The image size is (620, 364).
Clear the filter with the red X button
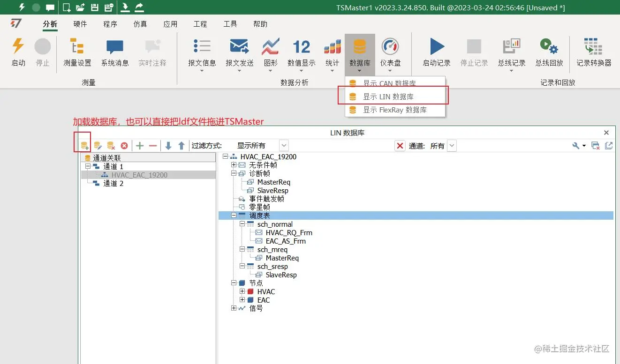coord(400,146)
